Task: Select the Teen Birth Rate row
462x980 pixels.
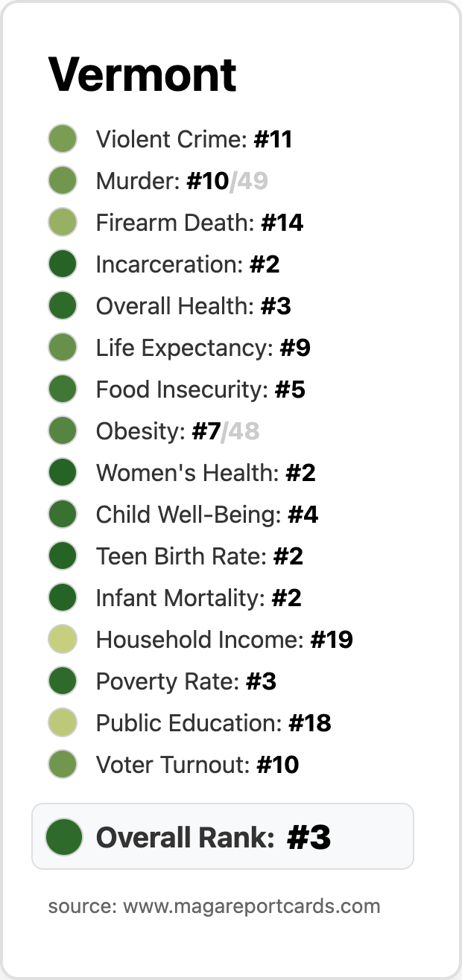Action: pyautogui.click(x=176, y=556)
